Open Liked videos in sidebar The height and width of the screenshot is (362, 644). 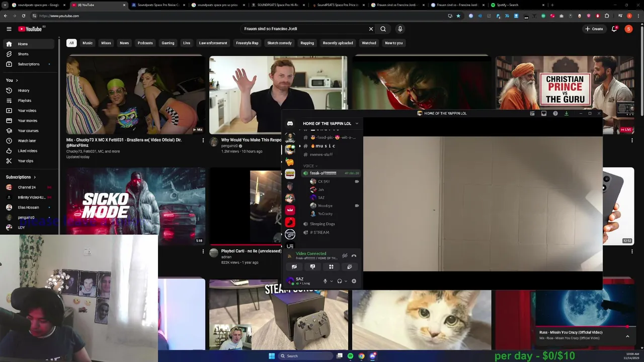[28, 151]
